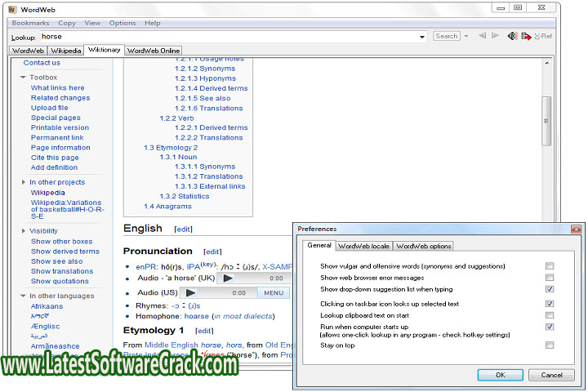Open the Copy menu
588x392 pixels.
click(x=67, y=23)
